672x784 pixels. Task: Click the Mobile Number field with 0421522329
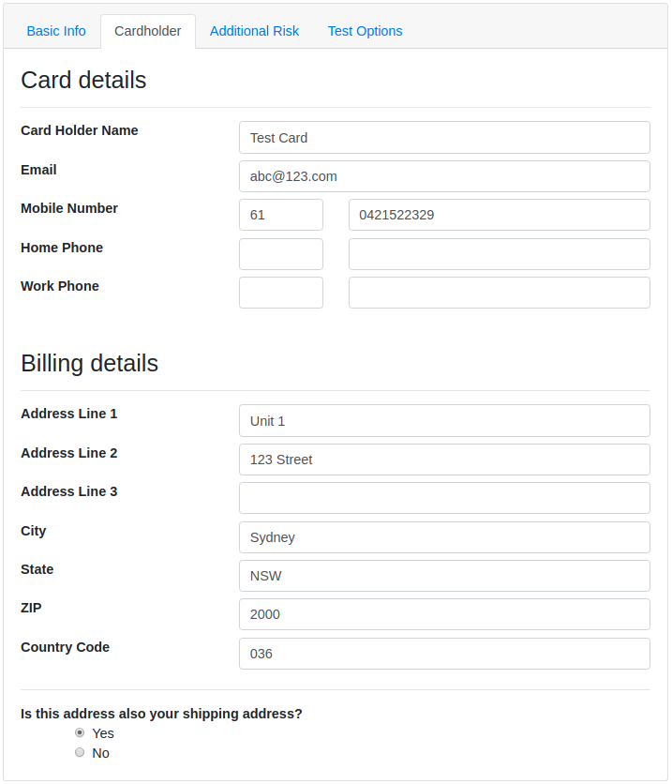pyautogui.click(x=499, y=215)
